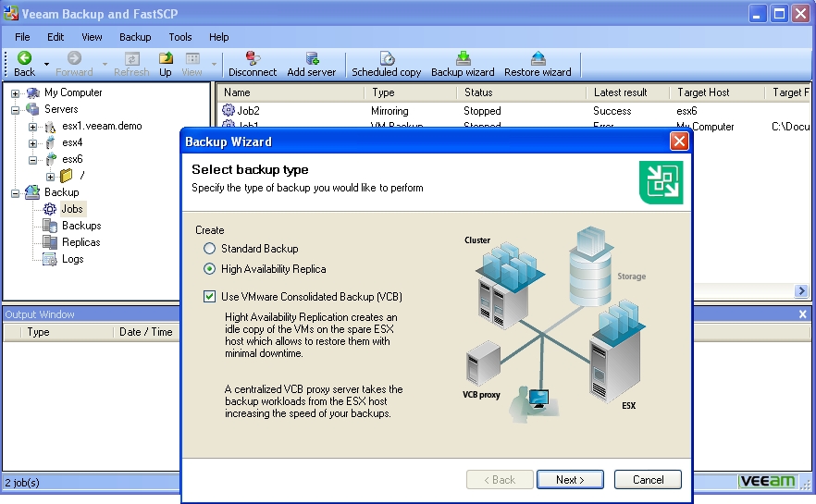Sort jobs by the Target Host column header
The height and width of the screenshot is (504, 816).
click(x=717, y=92)
